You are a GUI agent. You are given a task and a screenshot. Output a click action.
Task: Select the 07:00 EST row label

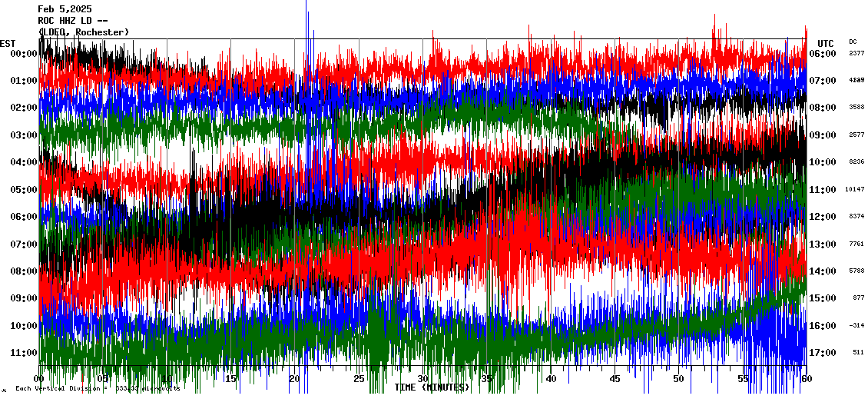(24, 244)
